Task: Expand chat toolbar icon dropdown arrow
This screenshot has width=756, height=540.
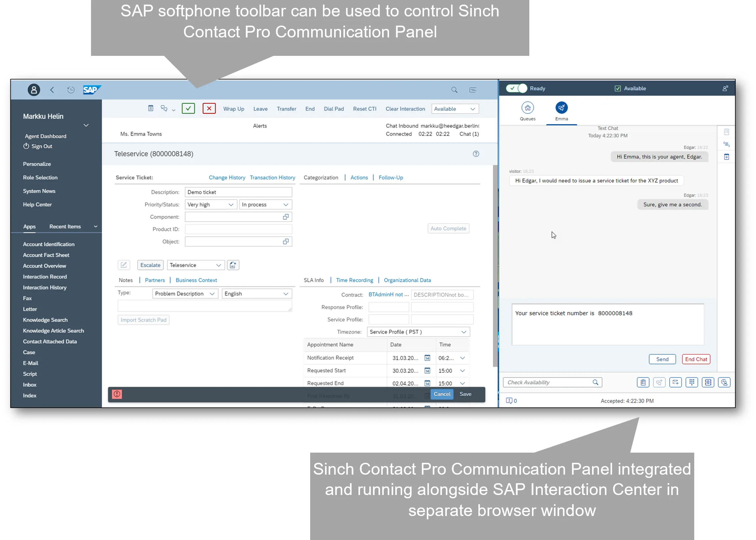Action: click(173, 110)
